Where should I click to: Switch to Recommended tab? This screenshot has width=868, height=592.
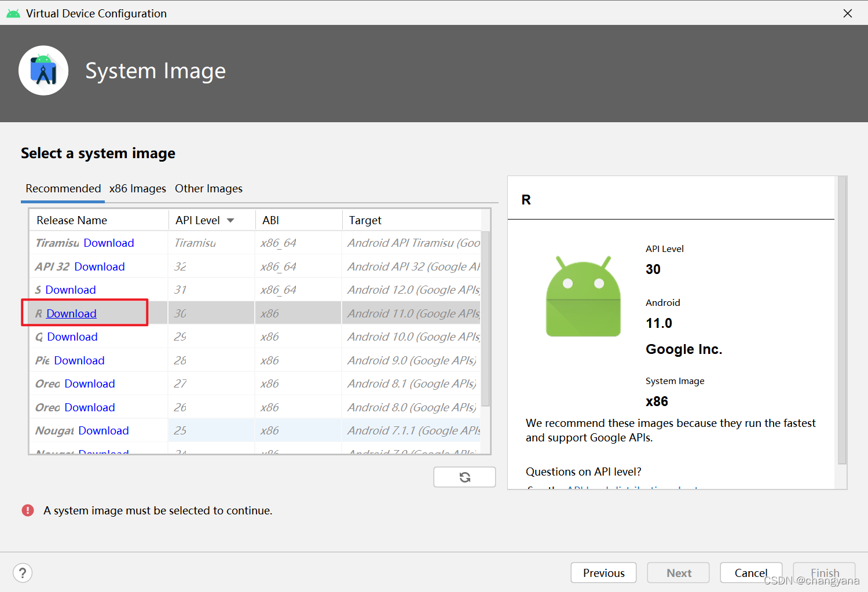tap(63, 188)
